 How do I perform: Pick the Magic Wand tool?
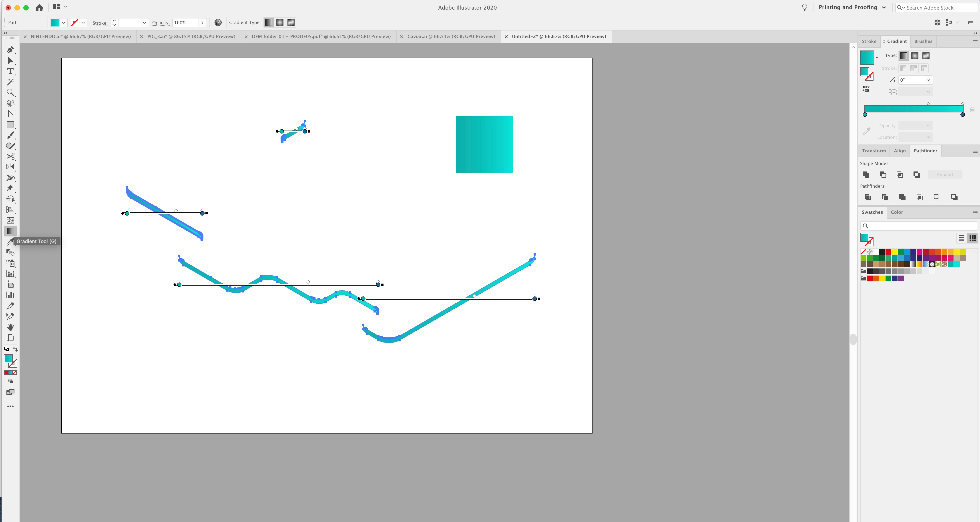[10, 82]
